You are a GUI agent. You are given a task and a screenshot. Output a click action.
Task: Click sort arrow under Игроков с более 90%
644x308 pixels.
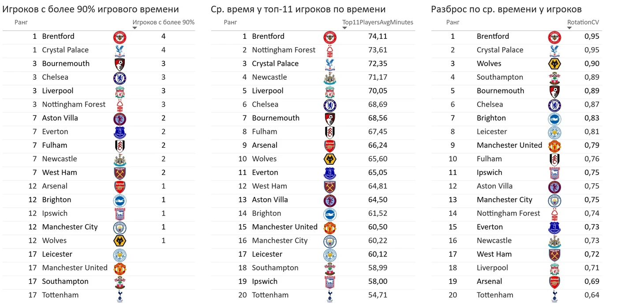(x=135, y=28)
